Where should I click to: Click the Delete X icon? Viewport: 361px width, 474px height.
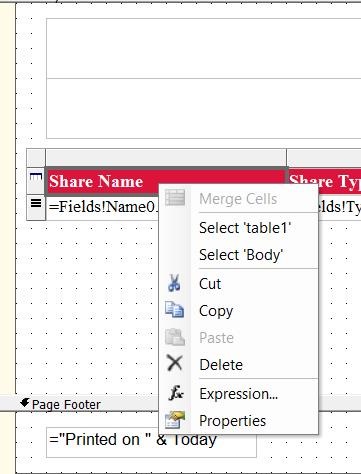175,363
